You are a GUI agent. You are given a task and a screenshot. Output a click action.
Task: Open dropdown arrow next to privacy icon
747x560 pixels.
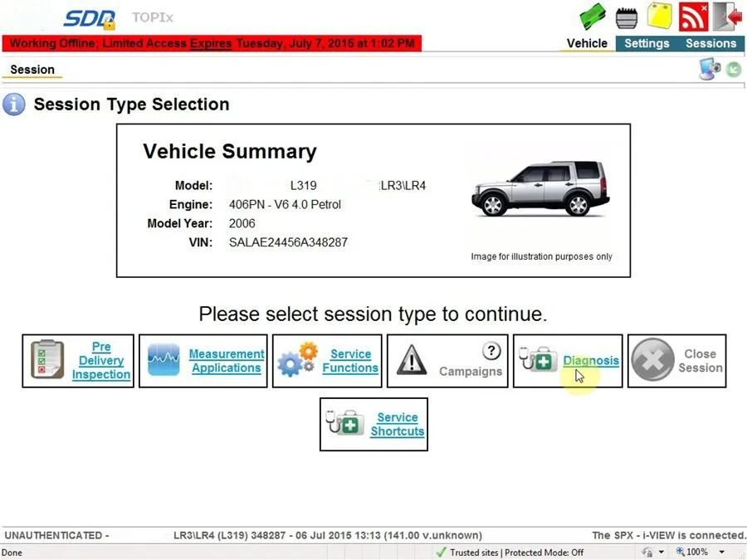(x=662, y=553)
